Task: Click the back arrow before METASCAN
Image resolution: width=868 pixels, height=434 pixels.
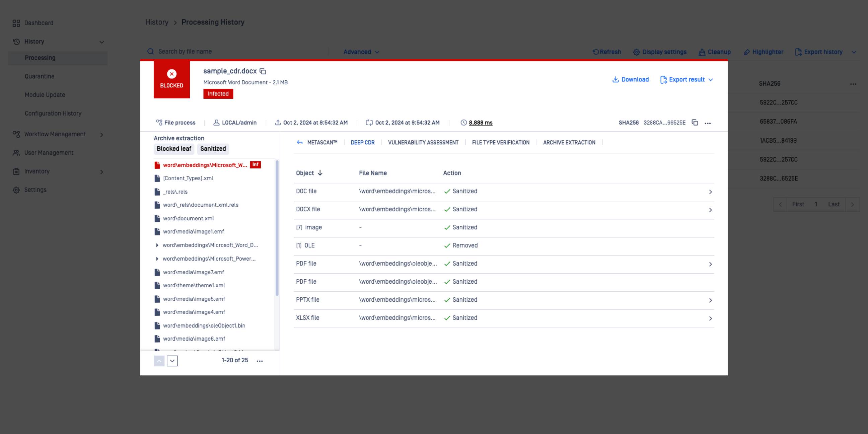Action: [300, 143]
